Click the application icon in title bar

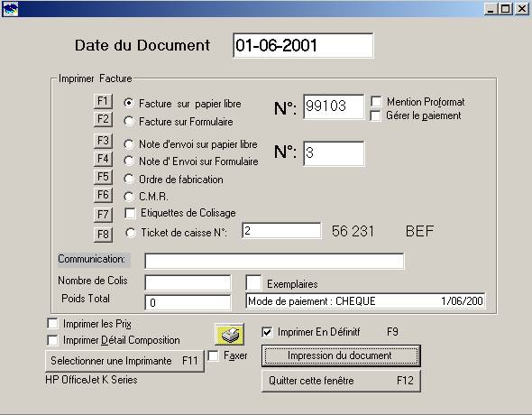10,9
